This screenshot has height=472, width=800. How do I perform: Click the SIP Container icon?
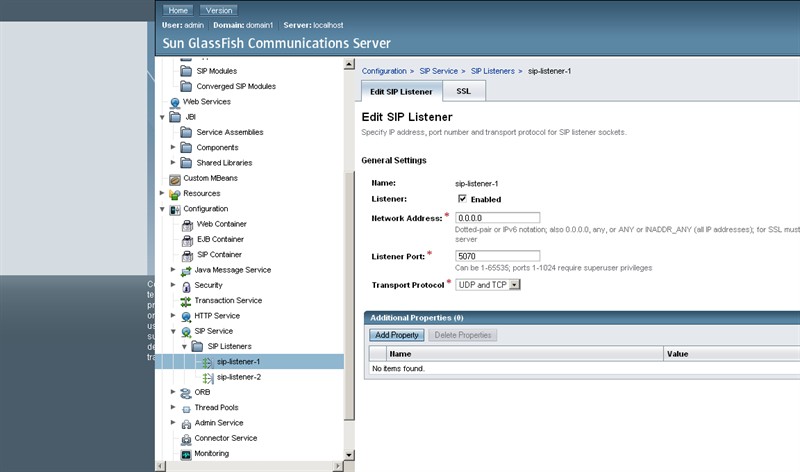[x=187, y=256]
